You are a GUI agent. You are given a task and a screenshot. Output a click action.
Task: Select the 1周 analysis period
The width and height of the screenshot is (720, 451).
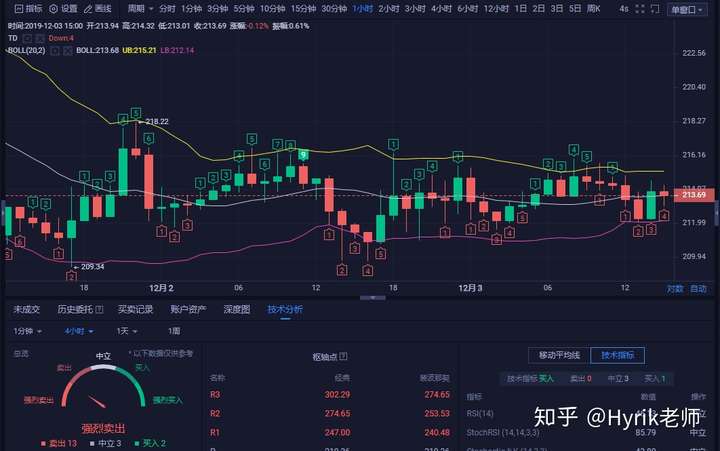click(x=174, y=331)
